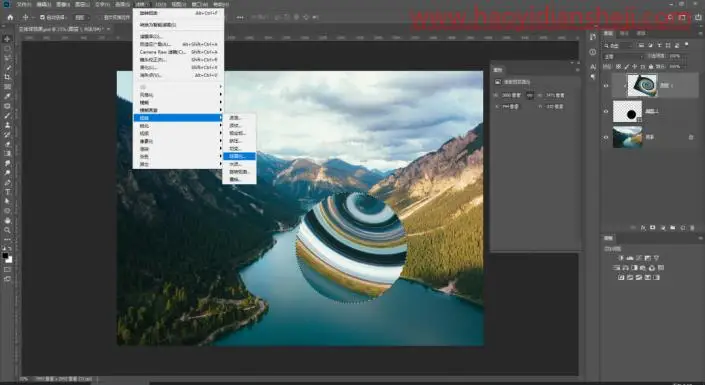Select the Horizontal Type tool

[x=7, y=192]
